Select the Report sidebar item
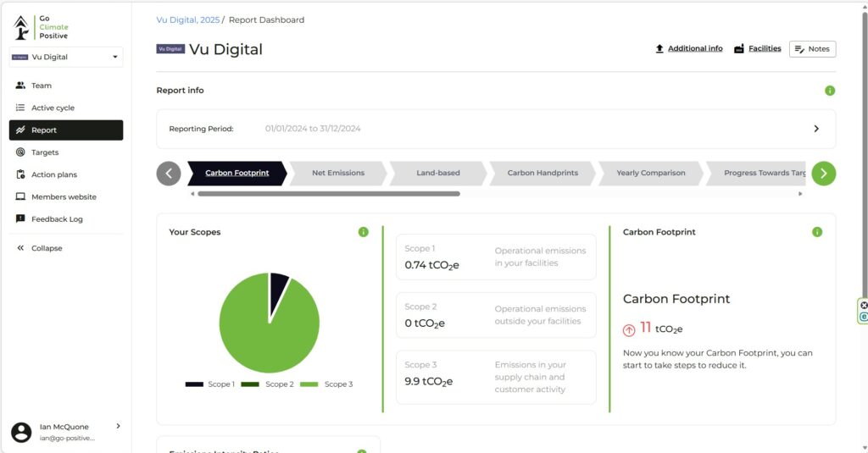Screen dimensions: 868x453 click(66, 130)
